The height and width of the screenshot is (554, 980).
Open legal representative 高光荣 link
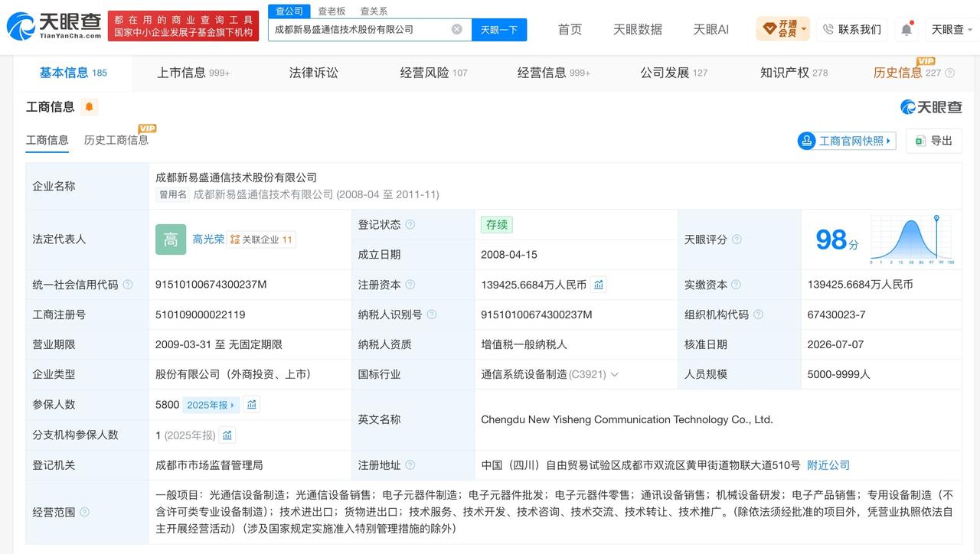[208, 239]
